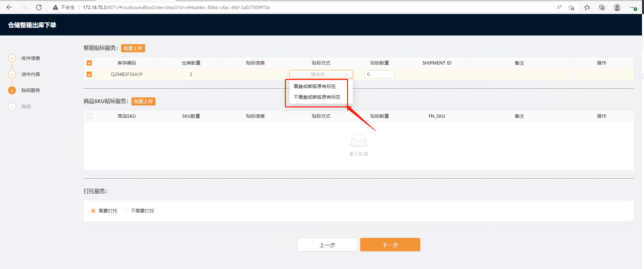Select the 需要打托 radio option
Image resolution: width=644 pixels, height=269 pixels.
[93, 211]
